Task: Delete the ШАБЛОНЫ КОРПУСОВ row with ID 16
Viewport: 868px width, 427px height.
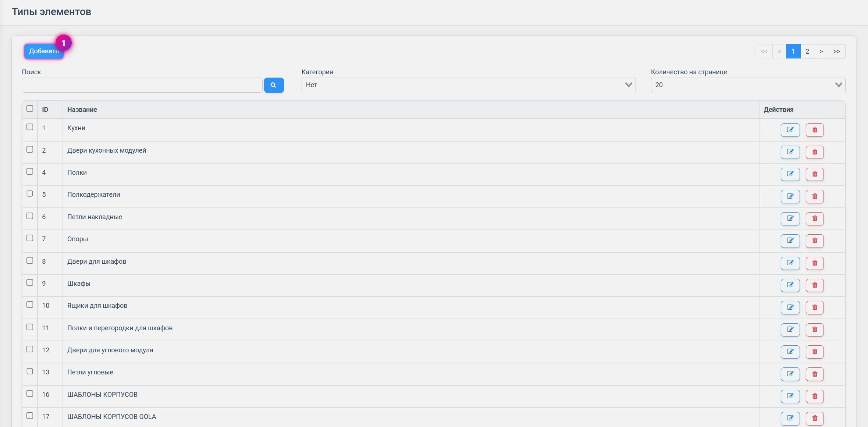Action: [x=814, y=396]
